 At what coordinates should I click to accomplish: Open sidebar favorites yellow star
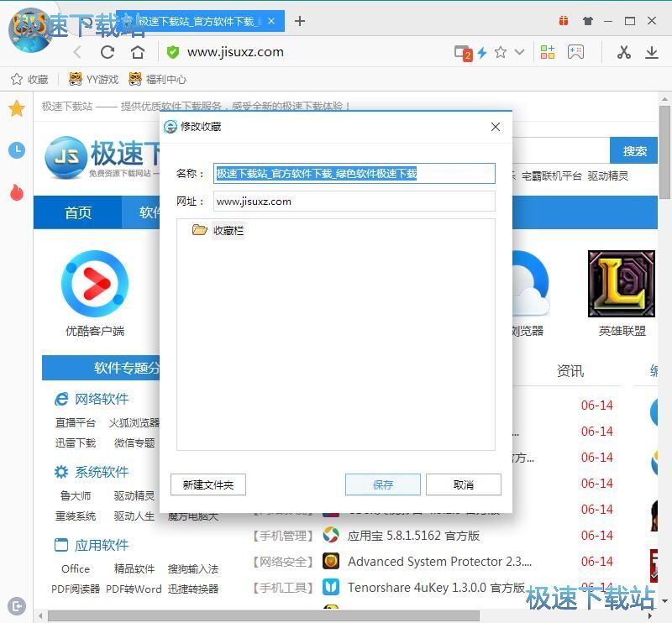17,108
